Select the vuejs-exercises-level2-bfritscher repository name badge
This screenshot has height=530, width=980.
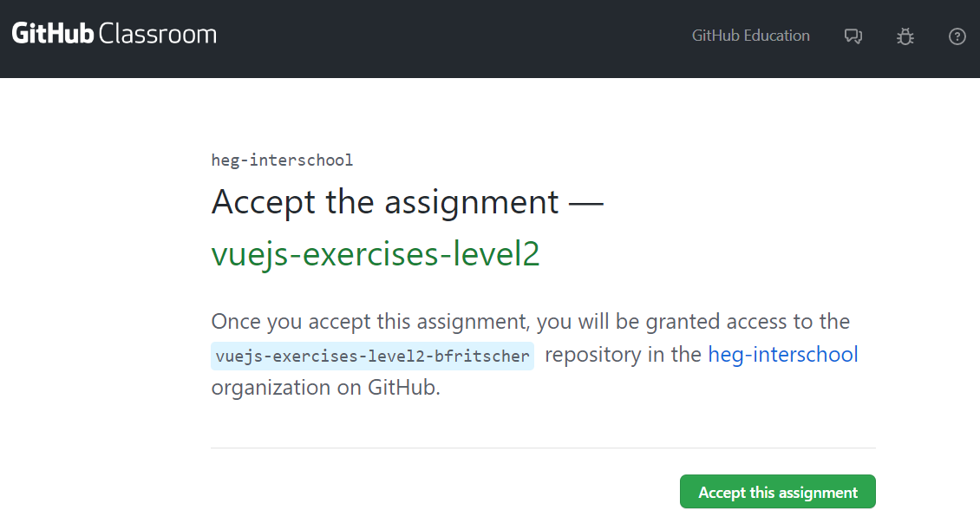372,356
